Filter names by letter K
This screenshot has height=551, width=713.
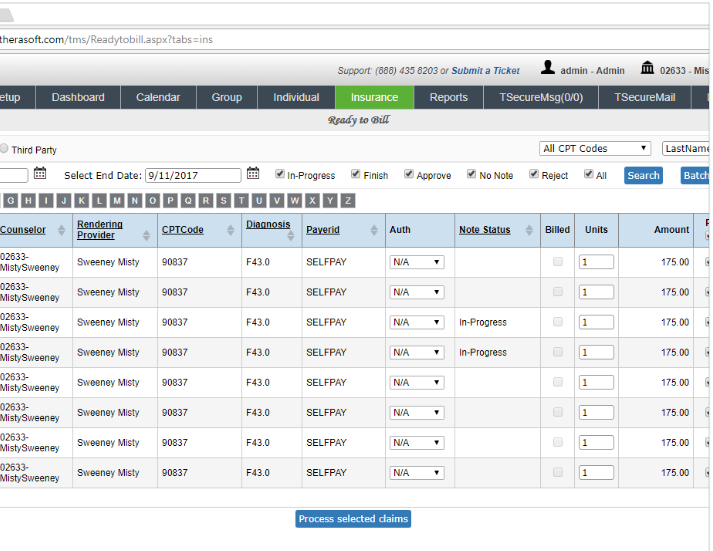click(81, 200)
